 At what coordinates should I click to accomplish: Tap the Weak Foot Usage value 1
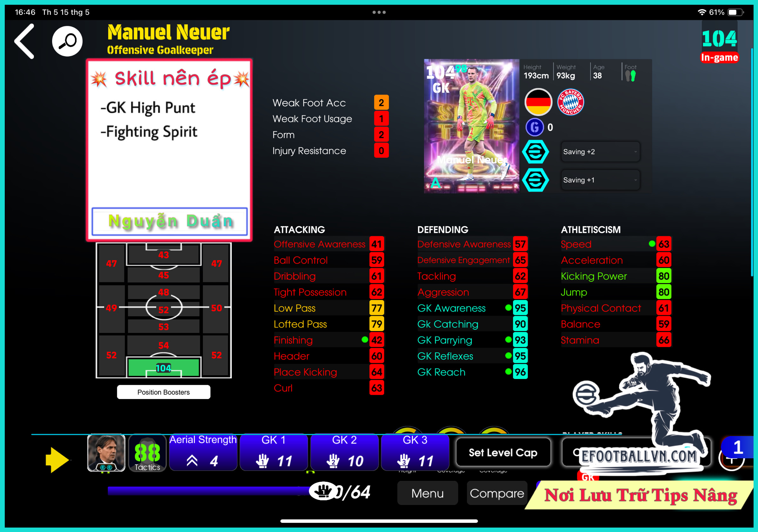coord(381,118)
